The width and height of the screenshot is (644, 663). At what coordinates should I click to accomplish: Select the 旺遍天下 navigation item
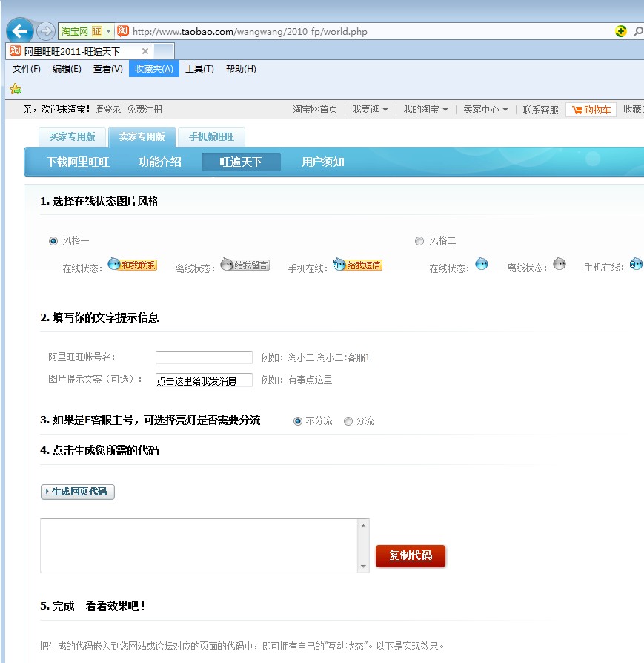click(241, 162)
